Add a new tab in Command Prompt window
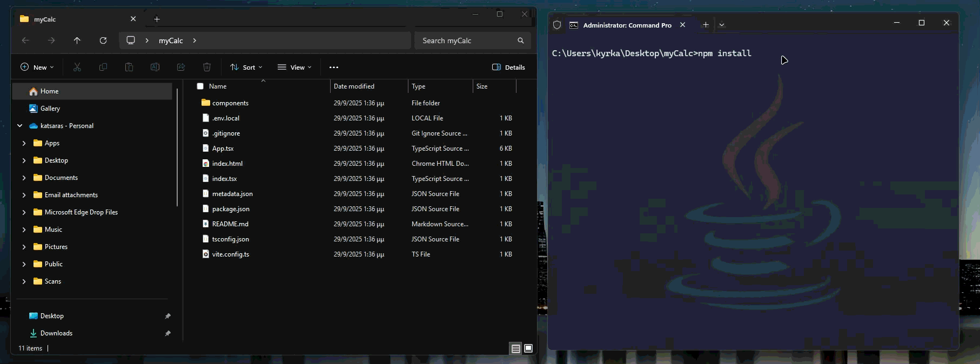 coord(706,25)
